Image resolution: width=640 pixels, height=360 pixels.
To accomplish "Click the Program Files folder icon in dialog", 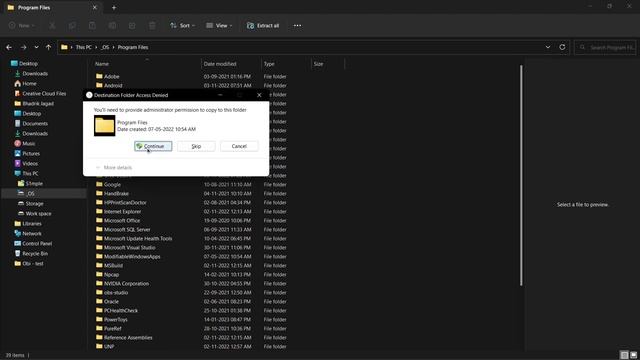I will point(104,125).
